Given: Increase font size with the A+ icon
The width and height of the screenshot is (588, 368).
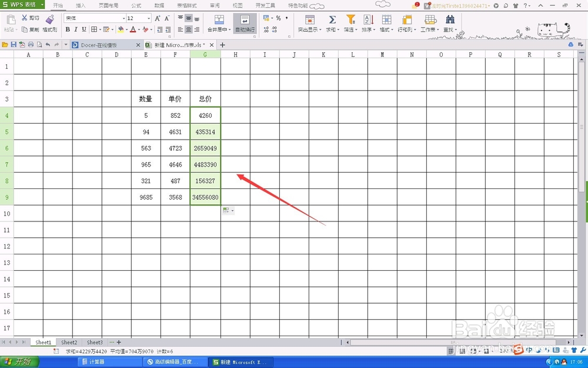Looking at the screenshot, I should (158, 18).
